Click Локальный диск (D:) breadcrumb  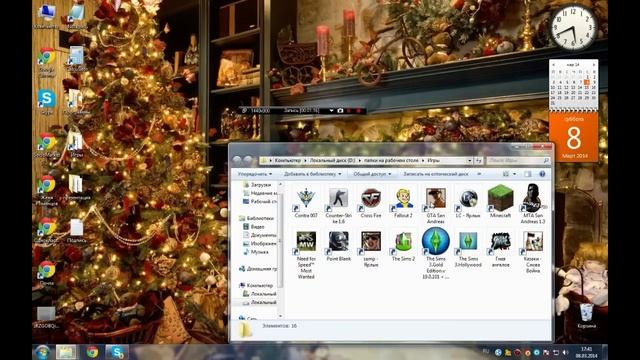coord(332,161)
